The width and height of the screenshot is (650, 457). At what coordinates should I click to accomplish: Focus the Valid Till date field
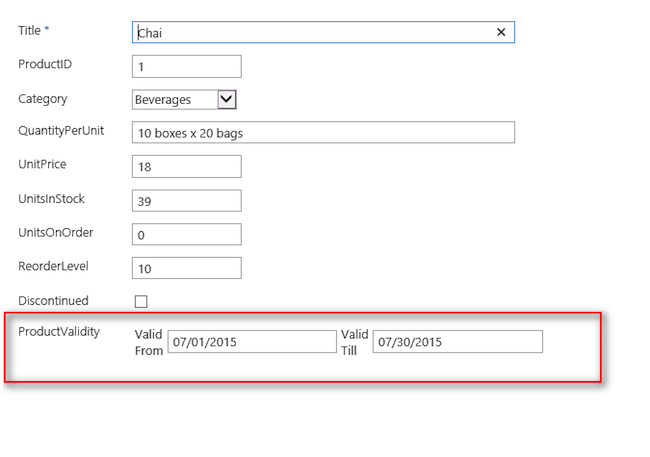[458, 342]
